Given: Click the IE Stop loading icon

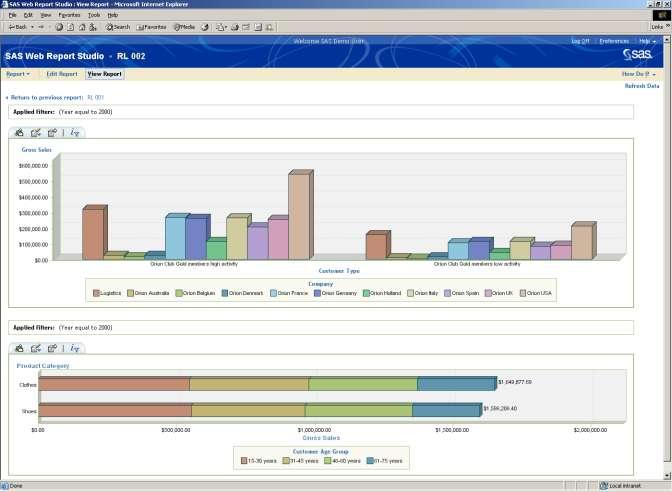Looking at the screenshot, I should 60,27.
